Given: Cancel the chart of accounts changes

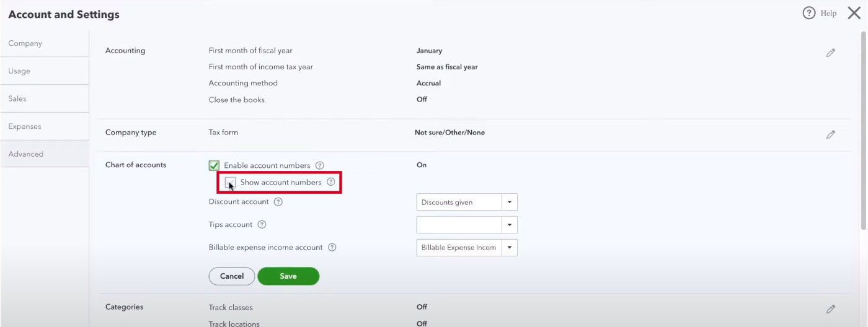Looking at the screenshot, I should pos(232,276).
